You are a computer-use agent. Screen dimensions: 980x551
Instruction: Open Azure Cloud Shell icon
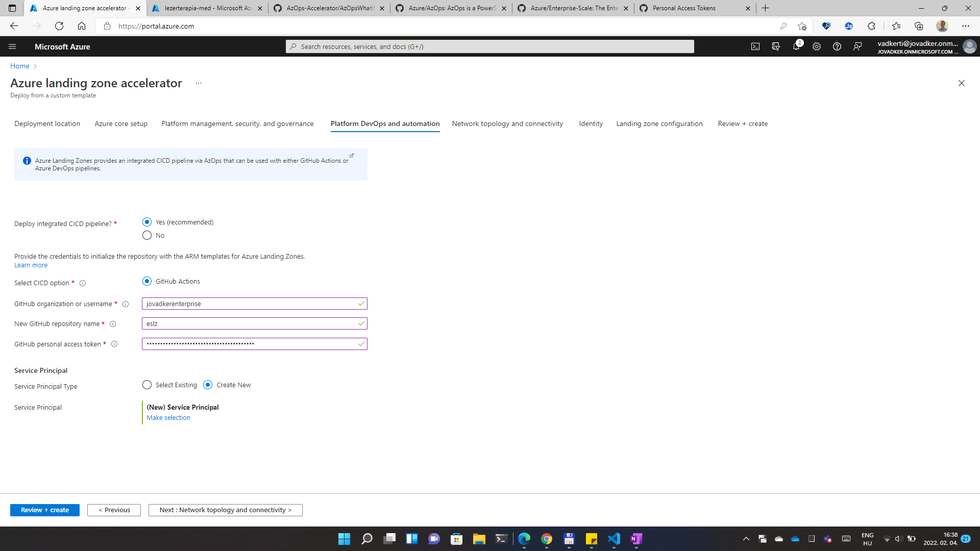point(755,46)
